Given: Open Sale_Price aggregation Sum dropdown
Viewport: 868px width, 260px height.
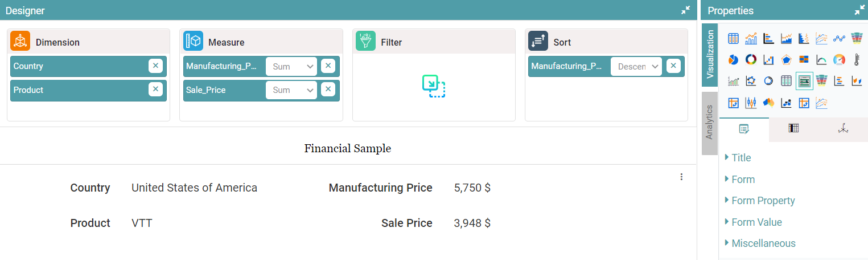Looking at the screenshot, I should coord(291,90).
